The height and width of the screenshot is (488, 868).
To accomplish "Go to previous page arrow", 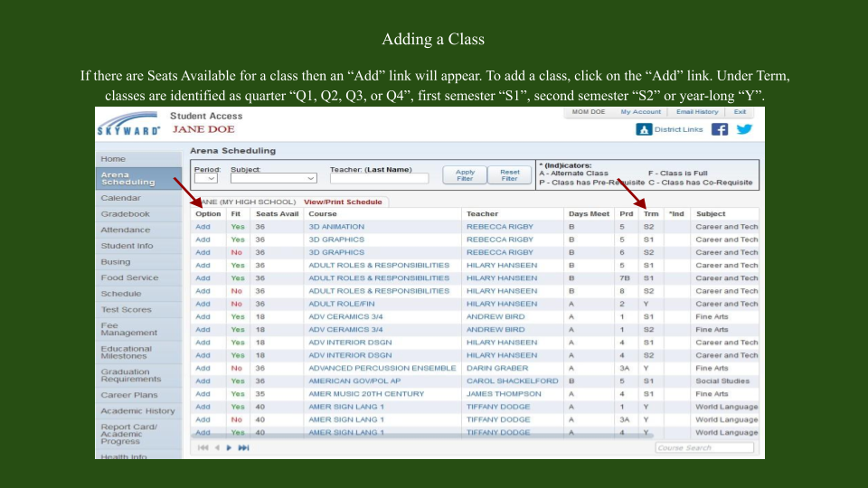I will tap(216, 447).
